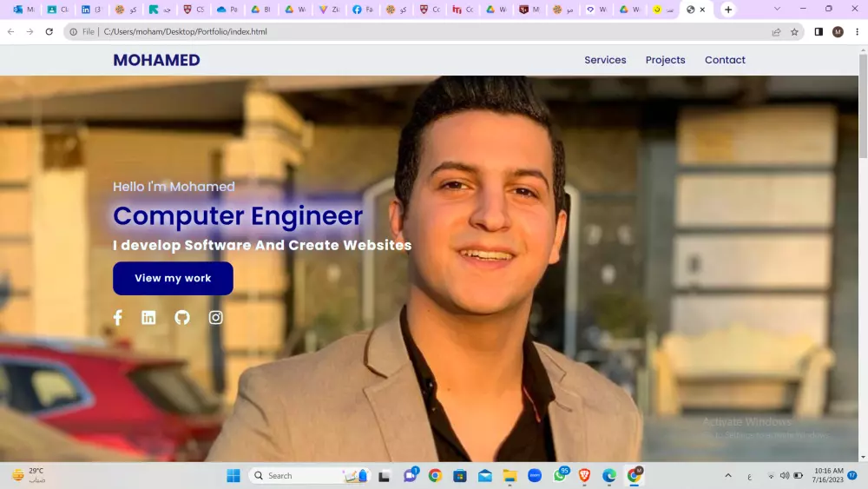Click the Computer Engineer heading
Image resolution: width=868 pixels, height=489 pixels.
(238, 215)
